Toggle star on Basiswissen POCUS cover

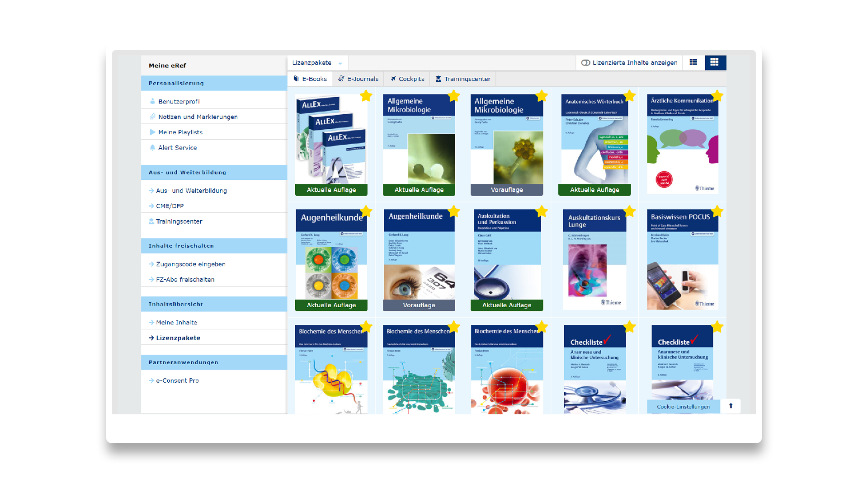pyautogui.click(x=717, y=211)
